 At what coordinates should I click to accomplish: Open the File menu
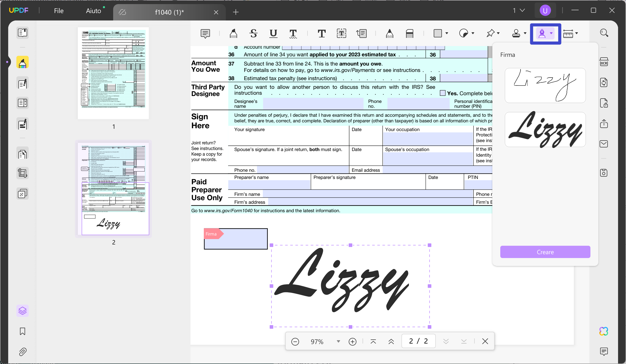tap(59, 11)
